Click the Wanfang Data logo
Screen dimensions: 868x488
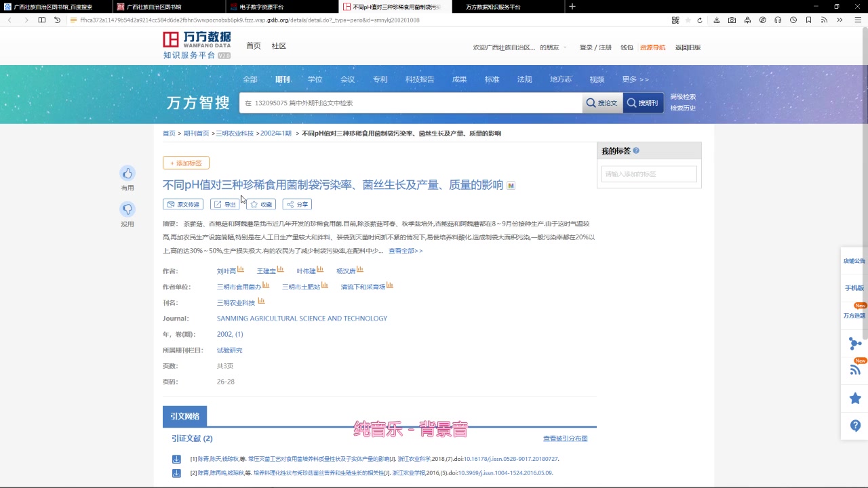pos(197,45)
